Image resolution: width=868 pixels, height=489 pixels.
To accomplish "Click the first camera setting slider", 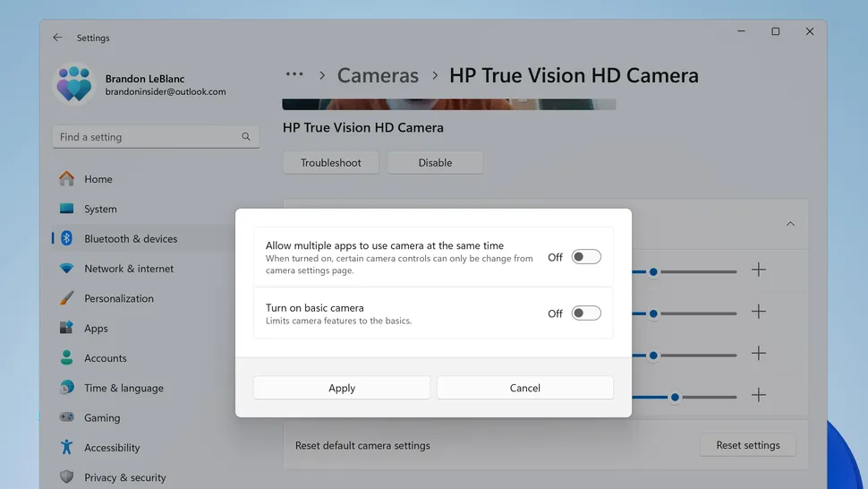I will tap(685, 271).
